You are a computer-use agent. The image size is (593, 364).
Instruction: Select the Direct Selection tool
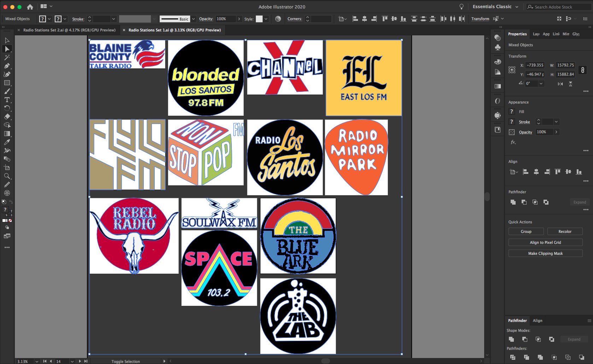click(x=7, y=49)
